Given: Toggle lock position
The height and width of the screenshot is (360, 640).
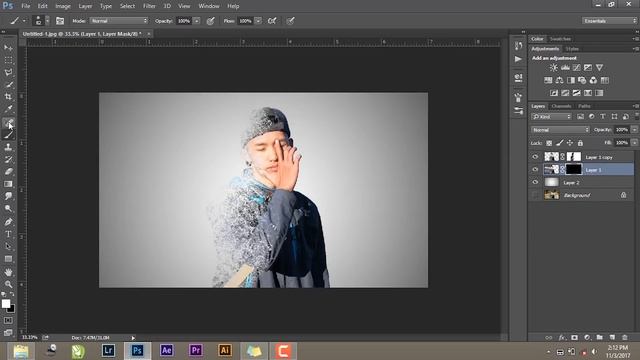Looking at the screenshot, I should click(x=570, y=143).
